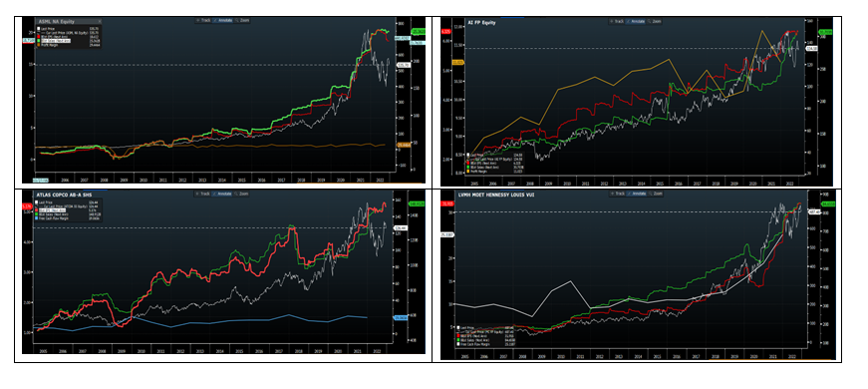
Task: Click Zoom button in Atlas Copco chart
Action: click(x=241, y=194)
